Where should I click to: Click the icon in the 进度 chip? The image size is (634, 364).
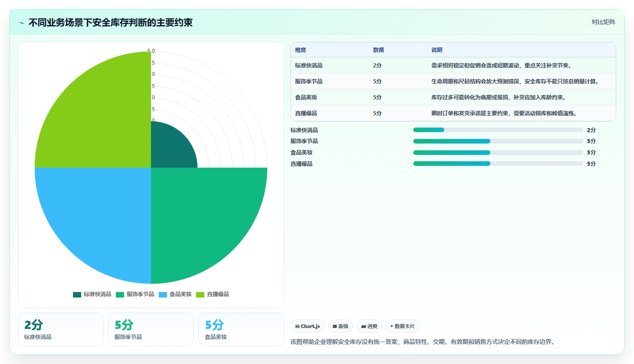tap(364, 327)
